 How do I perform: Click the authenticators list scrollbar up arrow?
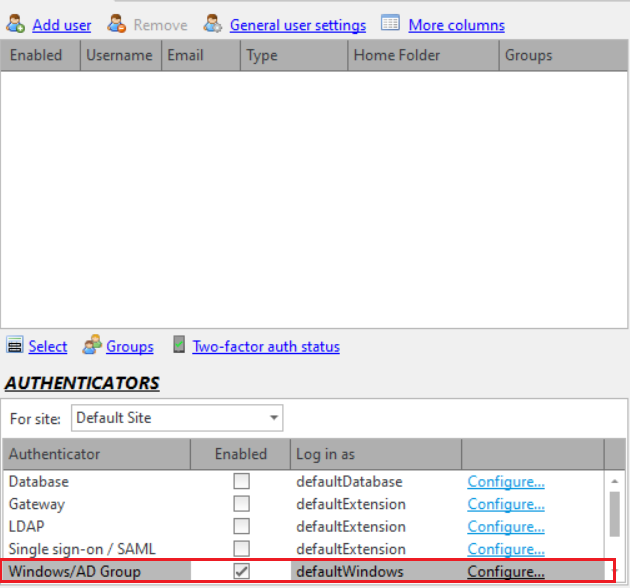[x=615, y=482]
